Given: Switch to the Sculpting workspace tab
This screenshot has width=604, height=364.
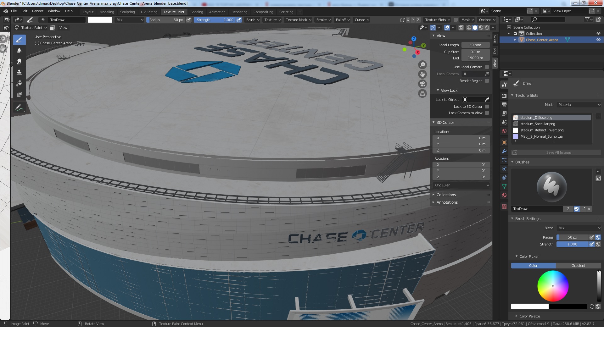Looking at the screenshot, I should (x=127, y=12).
